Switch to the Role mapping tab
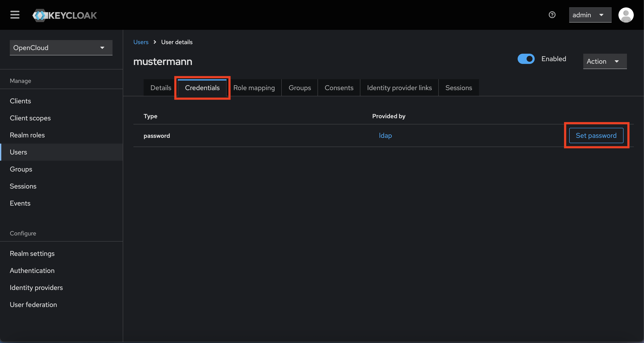644x343 pixels. [x=254, y=88]
